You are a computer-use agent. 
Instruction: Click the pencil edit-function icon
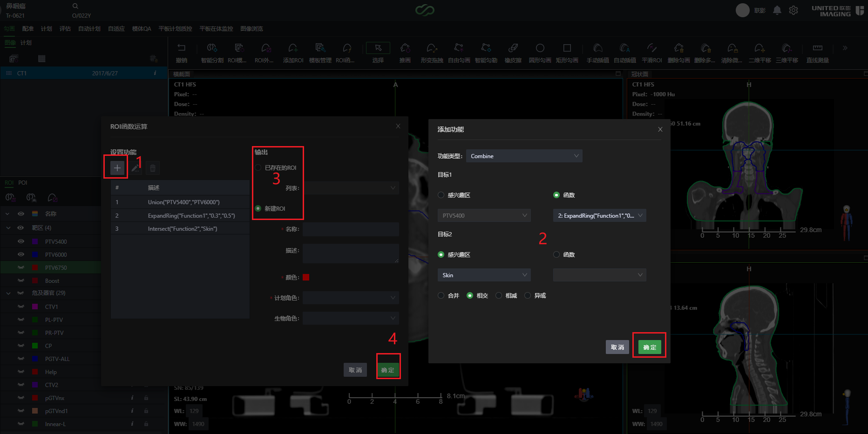point(136,168)
